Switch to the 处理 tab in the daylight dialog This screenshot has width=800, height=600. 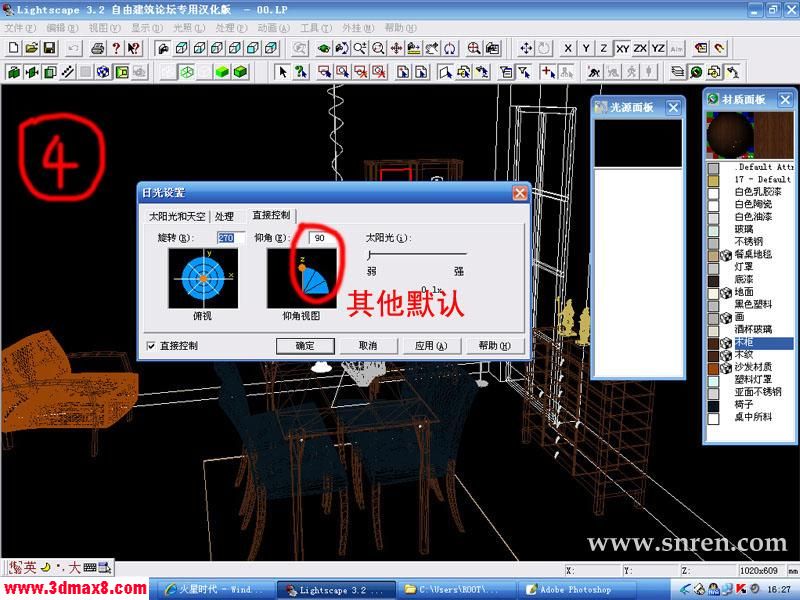(x=224, y=216)
